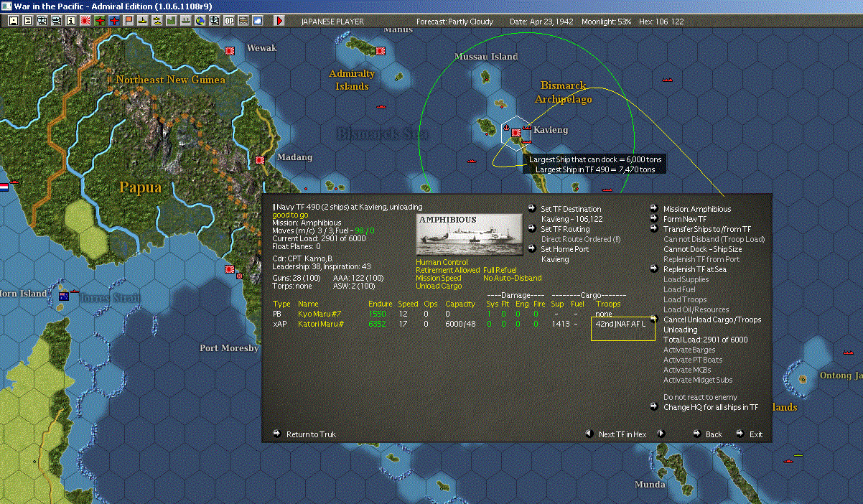The image size is (863, 504).
Task: Choose Change HQ for all ships in TF
Action: [710, 407]
